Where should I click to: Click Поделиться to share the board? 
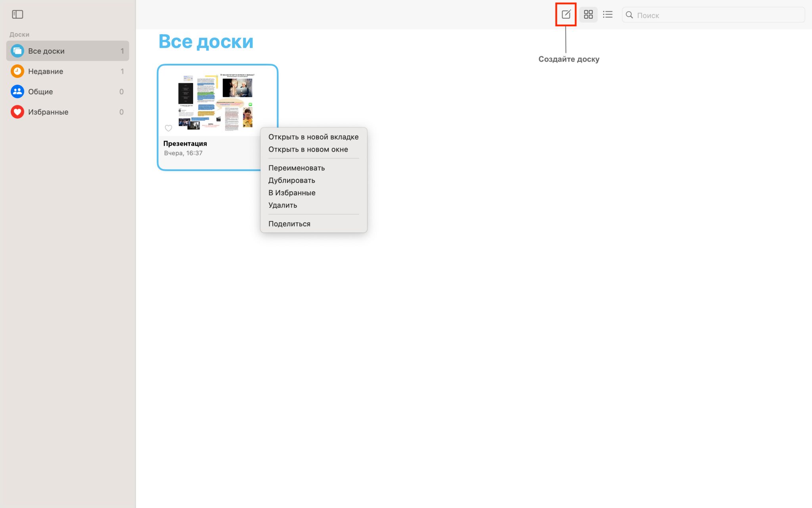click(x=289, y=223)
